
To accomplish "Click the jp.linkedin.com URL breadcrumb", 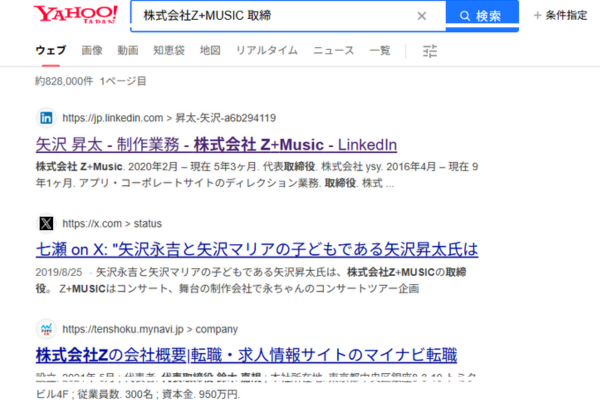I will tap(169, 118).
